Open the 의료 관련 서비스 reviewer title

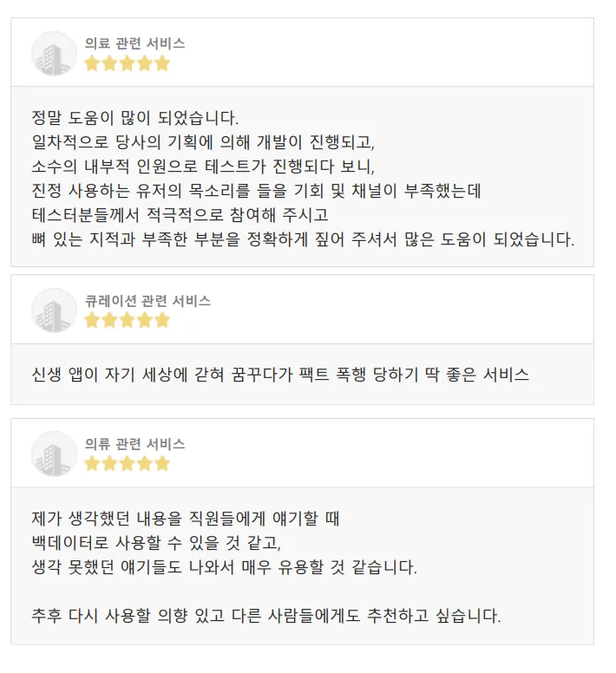pyautogui.click(x=134, y=43)
